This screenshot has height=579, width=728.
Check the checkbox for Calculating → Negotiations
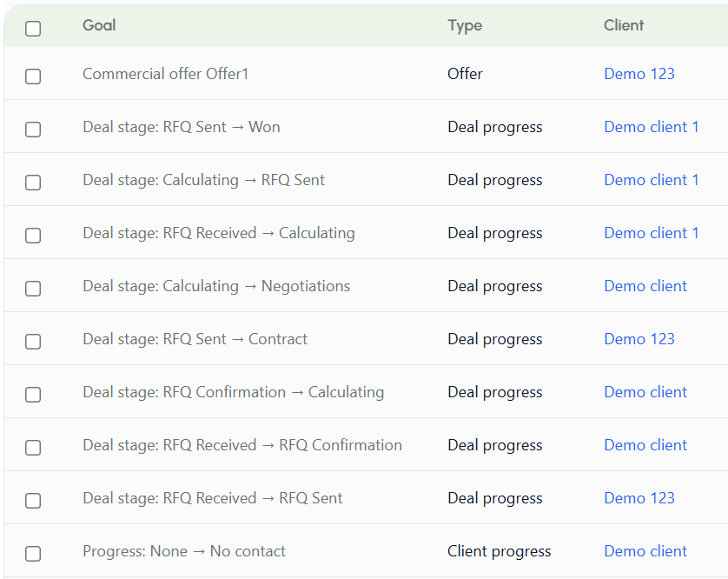pos(33,288)
